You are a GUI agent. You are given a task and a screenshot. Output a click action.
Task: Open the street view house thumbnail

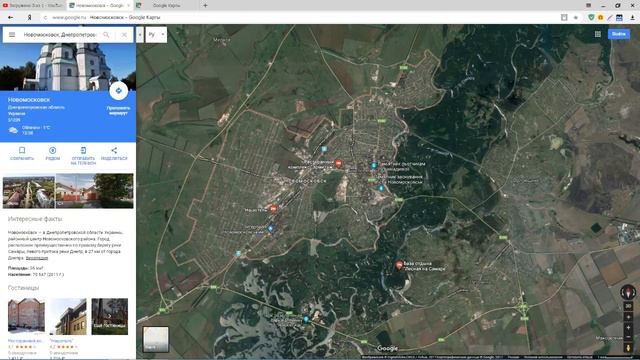(x=94, y=191)
